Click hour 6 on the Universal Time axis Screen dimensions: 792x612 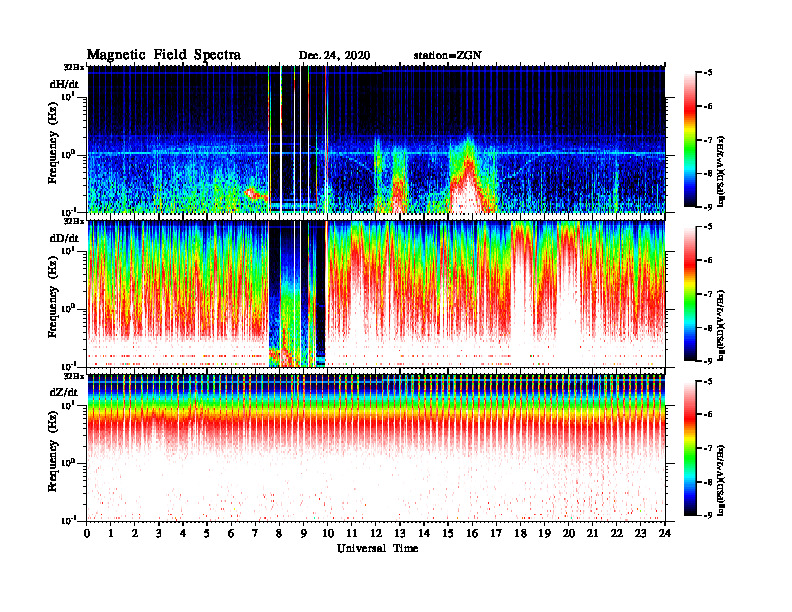click(x=231, y=534)
